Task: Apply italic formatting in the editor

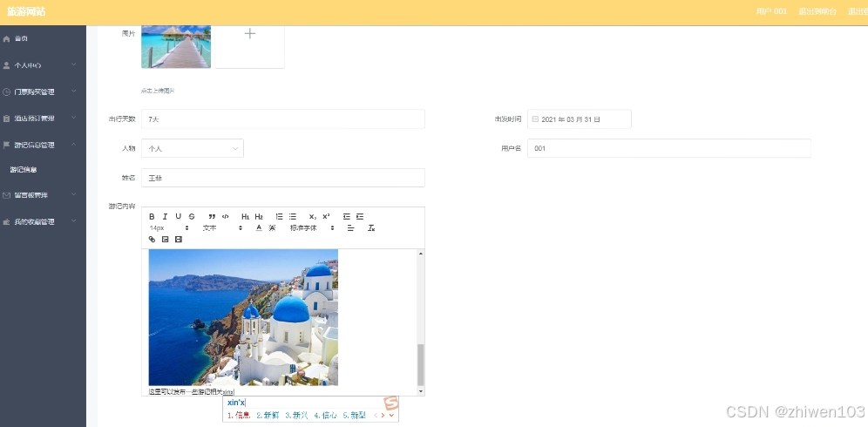Action: tap(165, 216)
